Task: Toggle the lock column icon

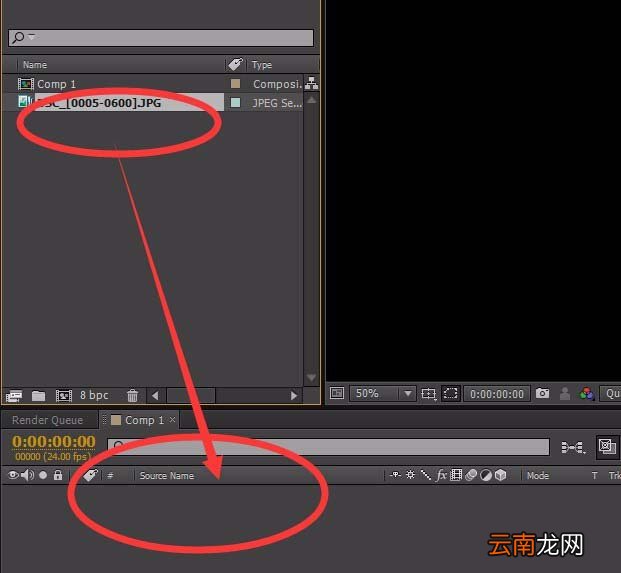Action: tap(58, 475)
